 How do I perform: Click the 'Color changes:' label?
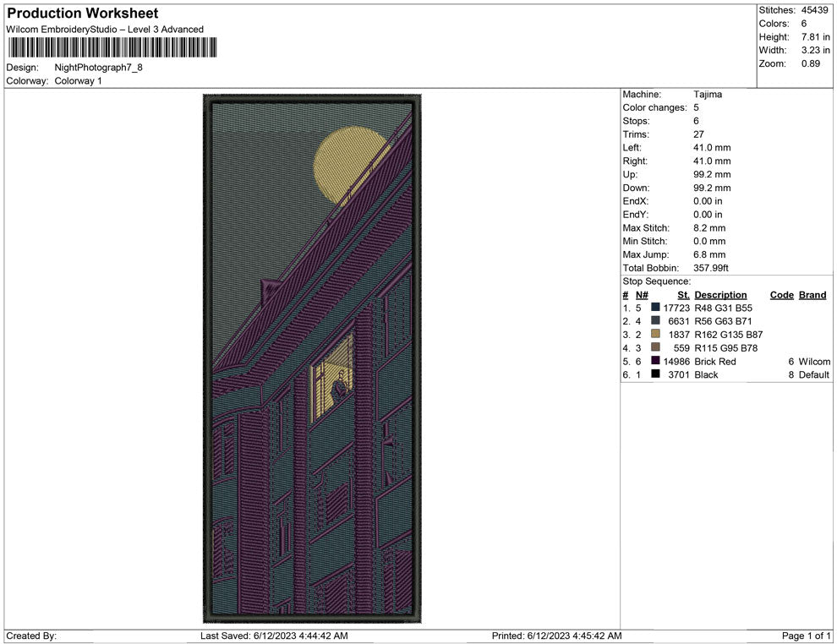(x=655, y=108)
